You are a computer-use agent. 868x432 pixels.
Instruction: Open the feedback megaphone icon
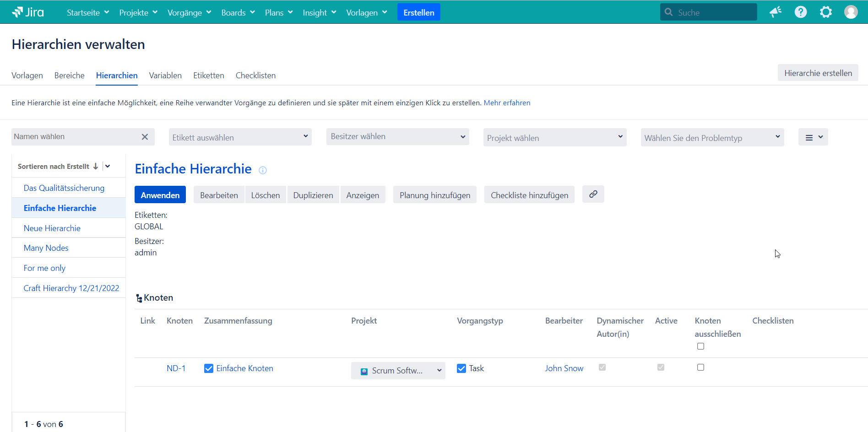tap(776, 12)
